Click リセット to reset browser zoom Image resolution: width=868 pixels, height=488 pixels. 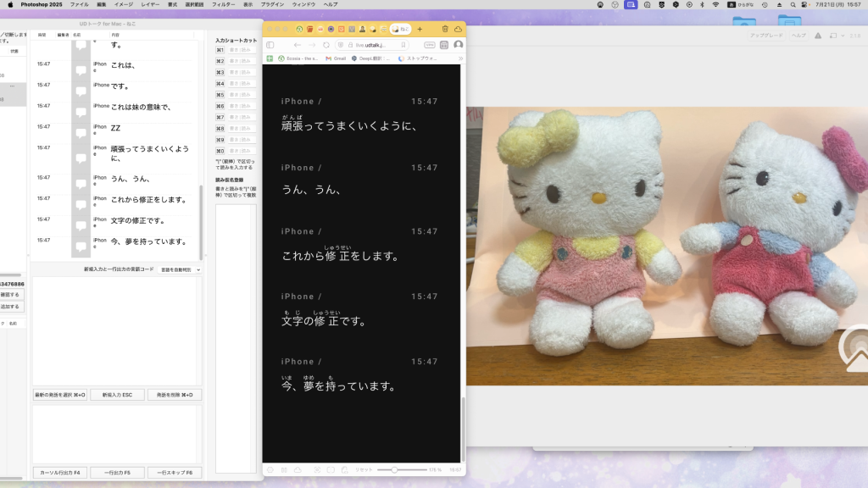[364, 469]
